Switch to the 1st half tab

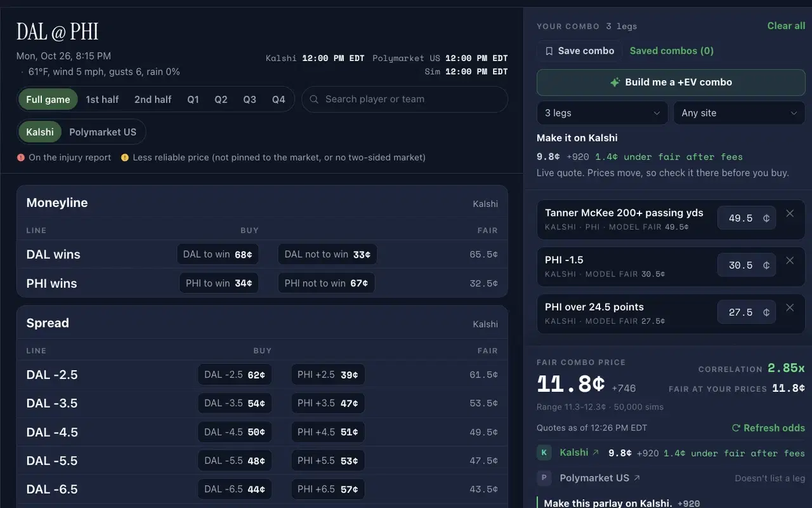tap(103, 100)
